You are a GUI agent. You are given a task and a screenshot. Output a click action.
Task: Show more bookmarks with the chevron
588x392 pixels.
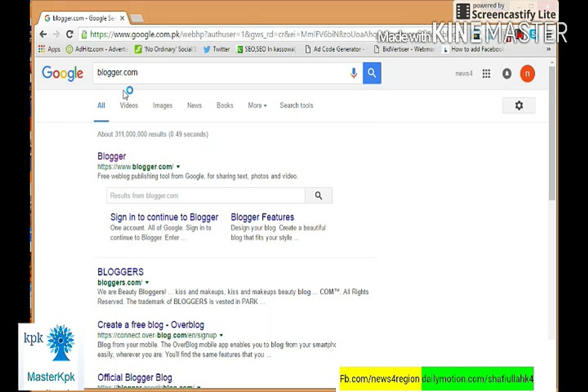[548, 49]
